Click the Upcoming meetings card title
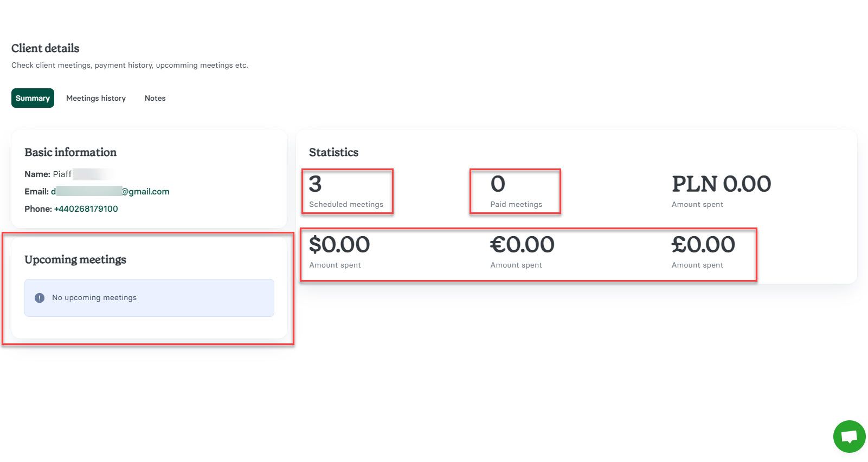 [x=75, y=259]
